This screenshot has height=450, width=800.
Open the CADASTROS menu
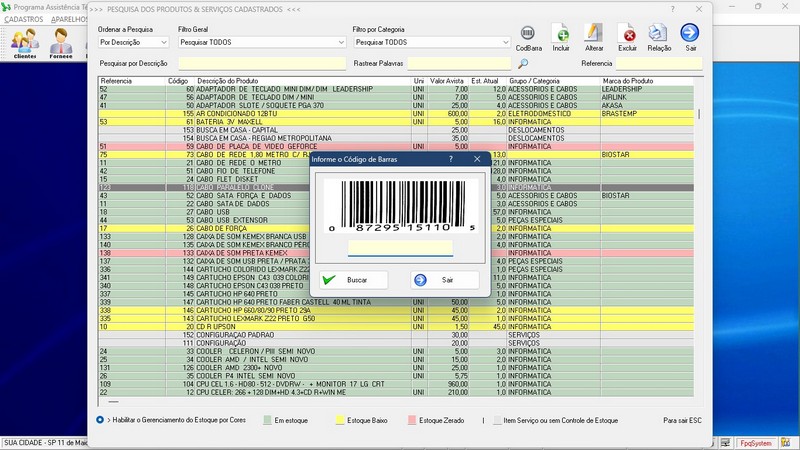point(24,19)
